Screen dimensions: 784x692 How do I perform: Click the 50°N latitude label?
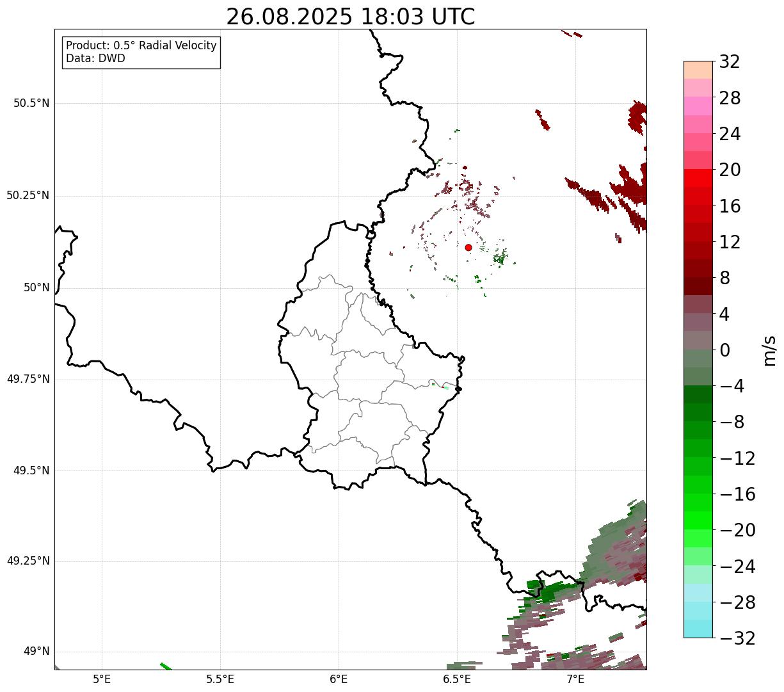tap(36, 287)
